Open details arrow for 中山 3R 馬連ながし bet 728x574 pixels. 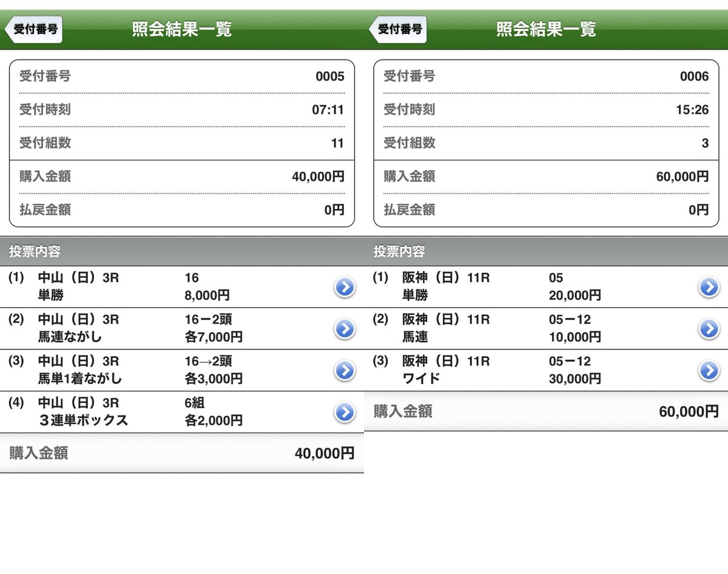(345, 329)
